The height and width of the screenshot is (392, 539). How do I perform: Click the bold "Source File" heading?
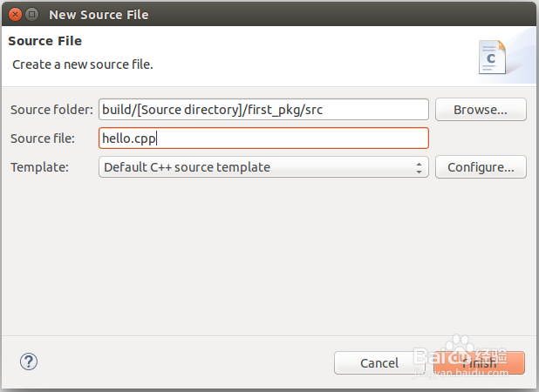(x=45, y=41)
